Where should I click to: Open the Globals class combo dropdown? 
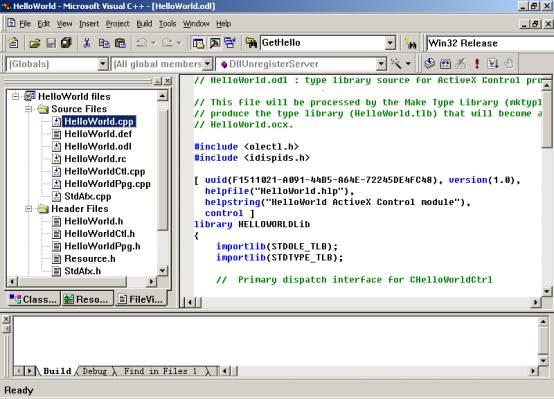click(102, 64)
